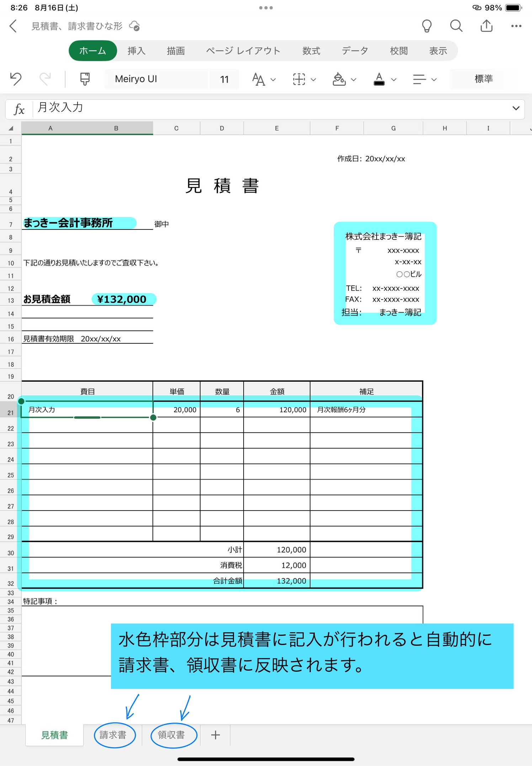532x766 pixels.
Task: Add a new sheet with the plus button
Action: (216, 735)
